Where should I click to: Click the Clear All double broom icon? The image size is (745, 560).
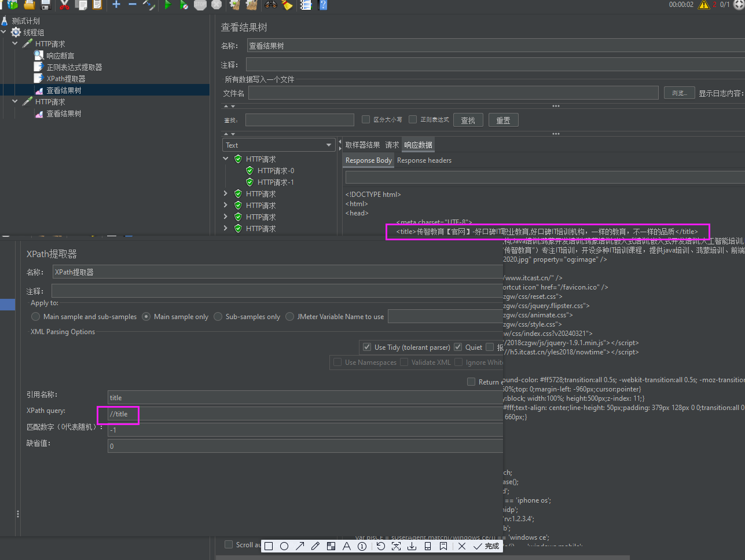251,5
